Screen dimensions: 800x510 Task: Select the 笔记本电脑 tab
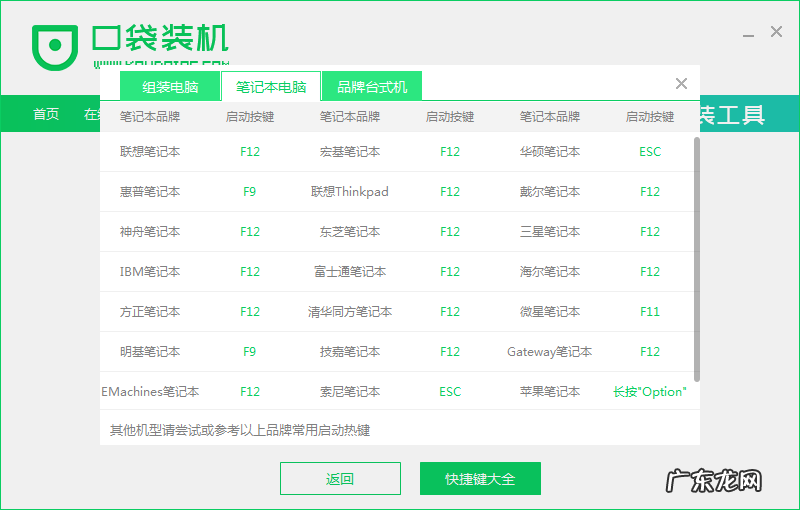pos(271,86)
